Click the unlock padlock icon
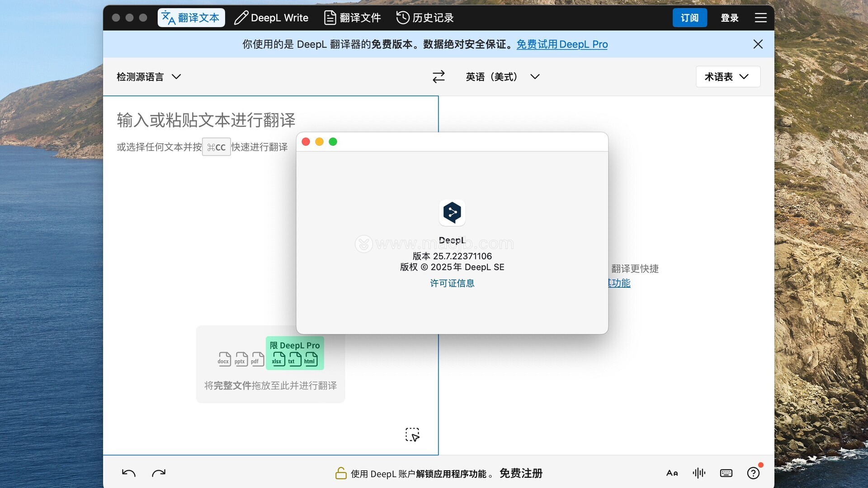This screenshot has height=488, width=868. click(x=341, y=473)
